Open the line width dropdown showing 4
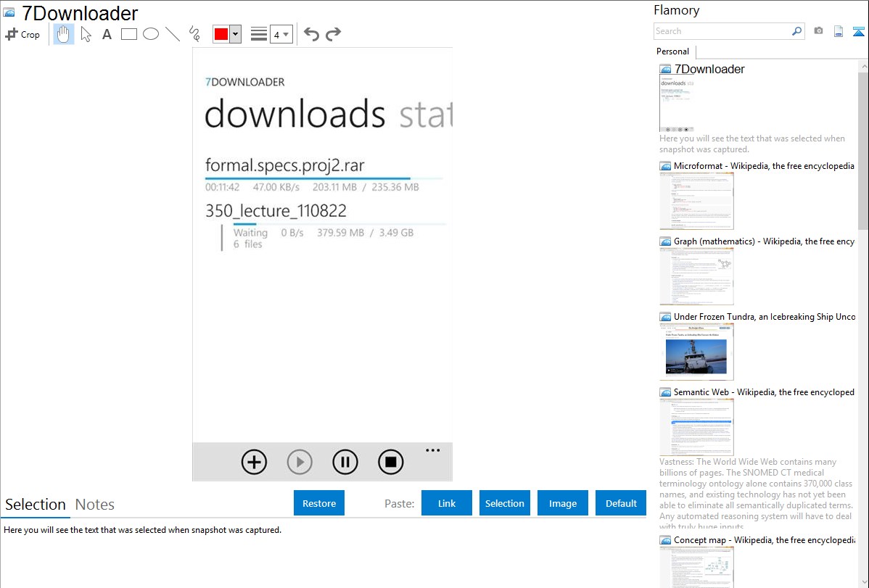Screen dimensions: 869x588 (x=281, y=34)
